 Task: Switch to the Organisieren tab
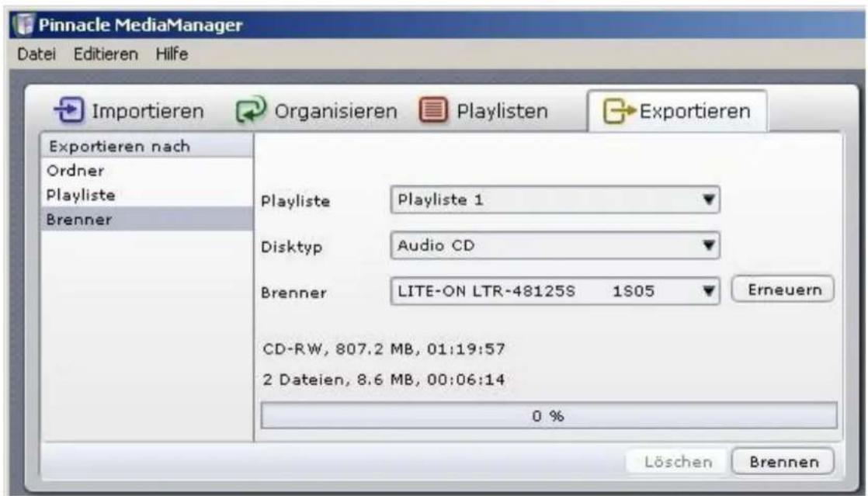pyautogui.click(x=317, y=110)
